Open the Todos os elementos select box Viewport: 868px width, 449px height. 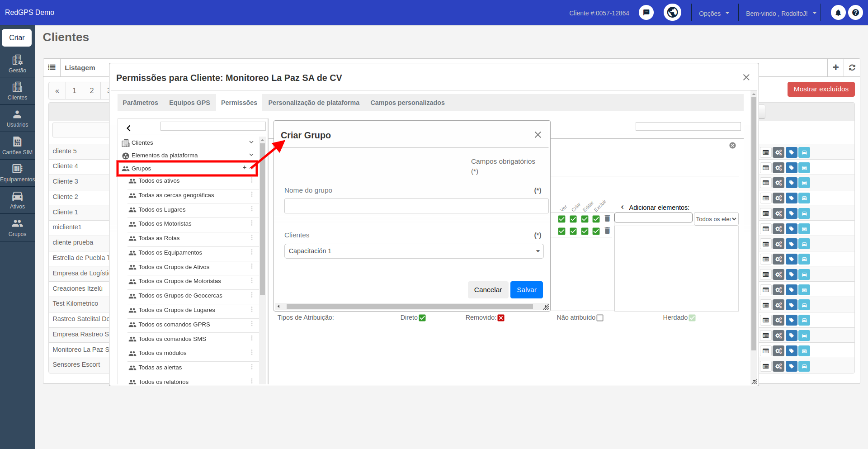[x=716, y=219]
